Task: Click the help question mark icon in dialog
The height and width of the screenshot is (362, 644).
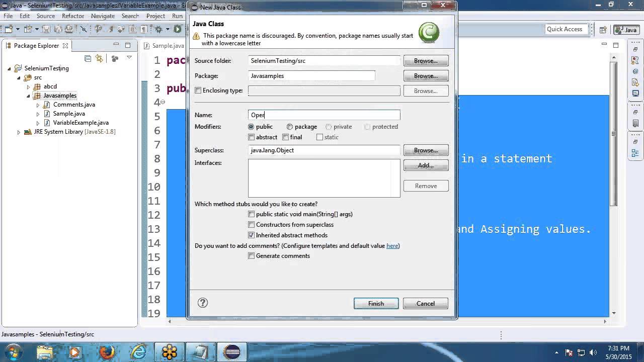Action: (x=203, y=303)
